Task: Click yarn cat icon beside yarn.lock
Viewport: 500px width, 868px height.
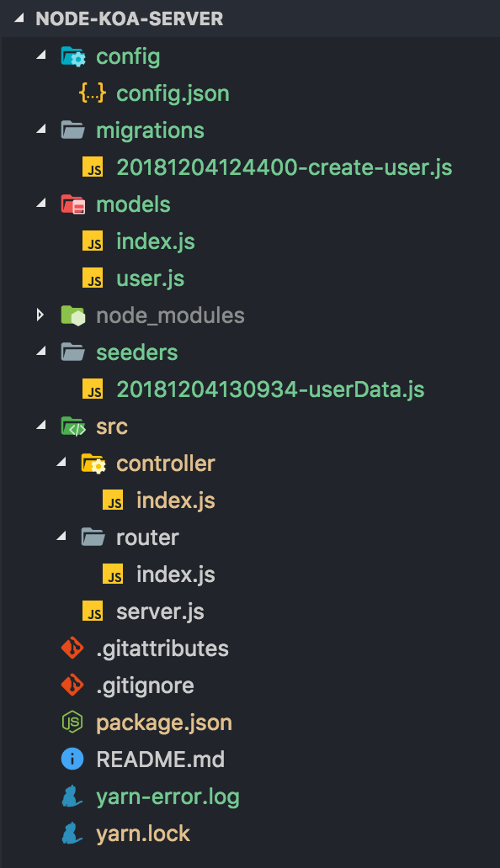Action: pyautogui.click(x=72, y=834)
